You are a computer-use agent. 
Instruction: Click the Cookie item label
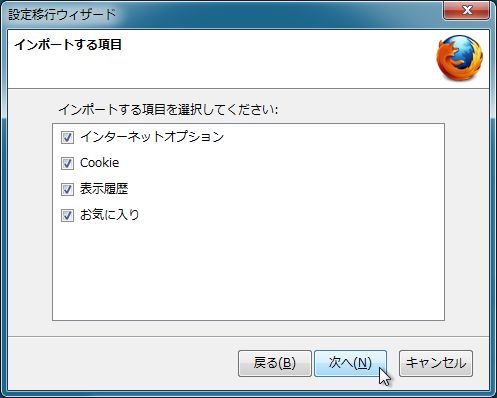100,163
